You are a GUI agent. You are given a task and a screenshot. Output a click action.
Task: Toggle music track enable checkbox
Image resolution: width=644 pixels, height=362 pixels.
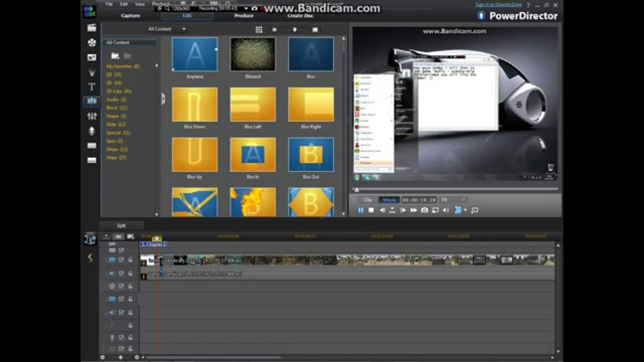[x=121, y=348]
